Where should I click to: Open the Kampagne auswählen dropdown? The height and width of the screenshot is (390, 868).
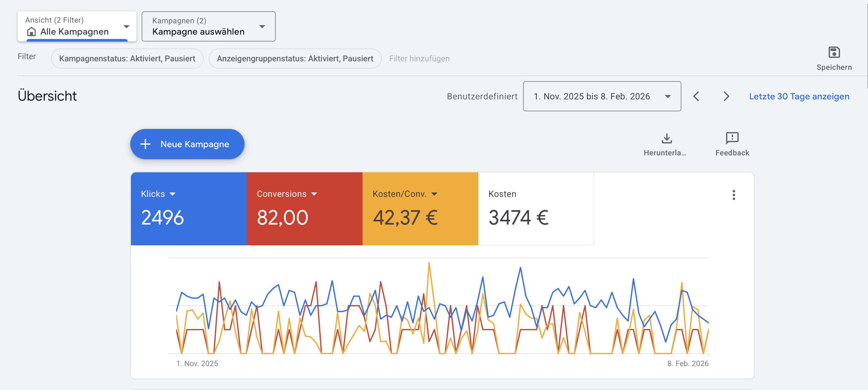pos(262,27)
